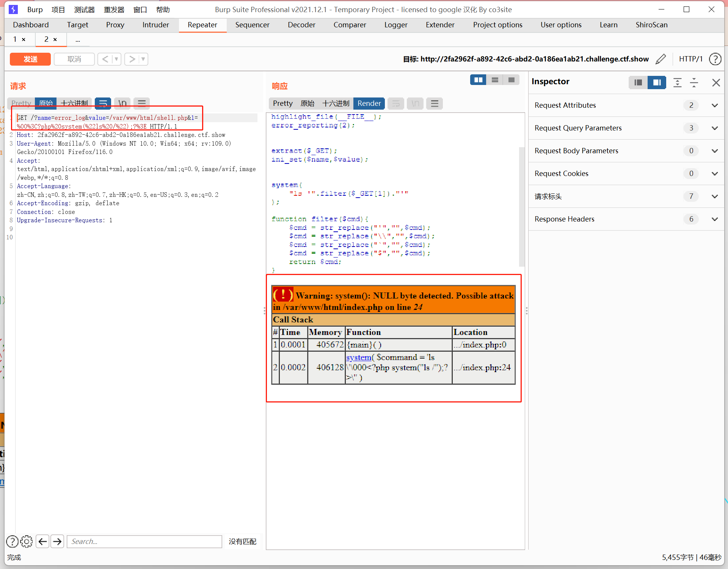Switch request view to Pretty
This screenshot has width=728, height=569.
pos(21,103)
